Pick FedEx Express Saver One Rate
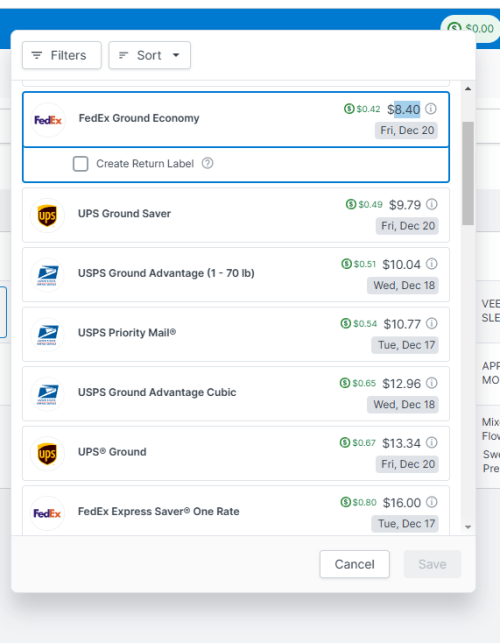The width and height of the screenshot is (500, 643). pos(236,511)
